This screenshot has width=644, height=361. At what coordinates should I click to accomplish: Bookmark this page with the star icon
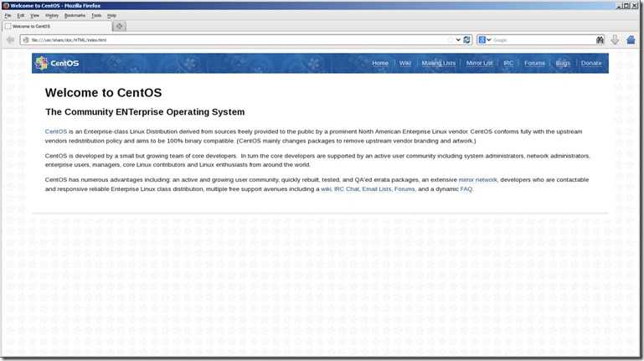click(x=451, y=40)
